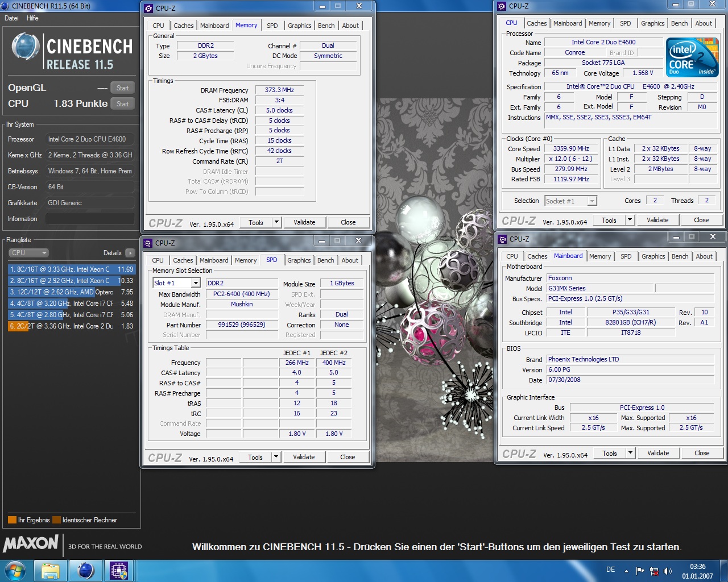Image resolution: width=728 pixels, height=582 pixels.
Task: Click the Cinebench sphere logo icon
Action: coord(25,47)
